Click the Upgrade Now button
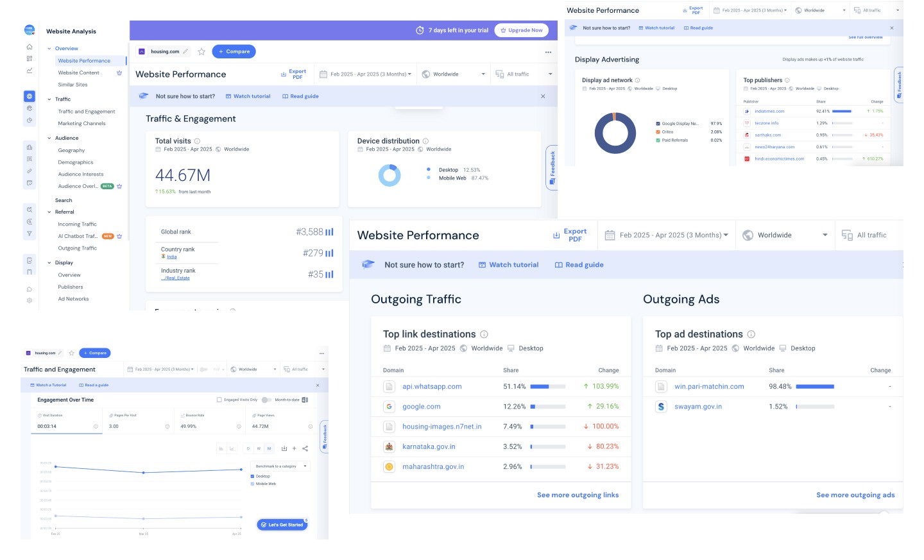Viewport: 924px width, 560px height. click(521, 30)
